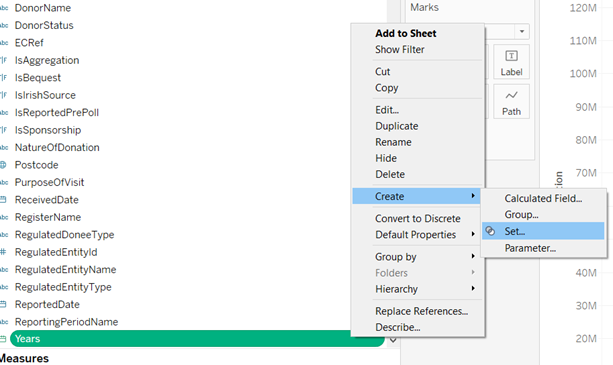Screen dimensions: 613x365
Task: Select the IsReportedPrePoll field
Action: coord(57,113)
